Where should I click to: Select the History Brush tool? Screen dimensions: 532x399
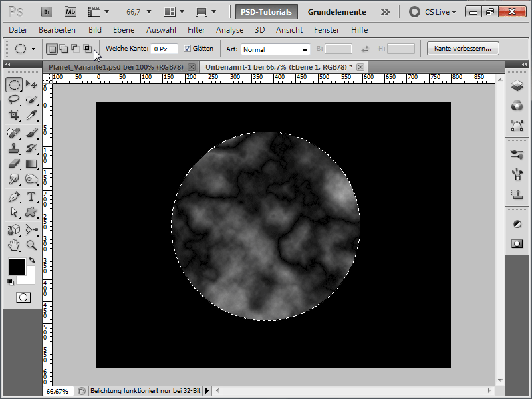(x=31, y=148)
